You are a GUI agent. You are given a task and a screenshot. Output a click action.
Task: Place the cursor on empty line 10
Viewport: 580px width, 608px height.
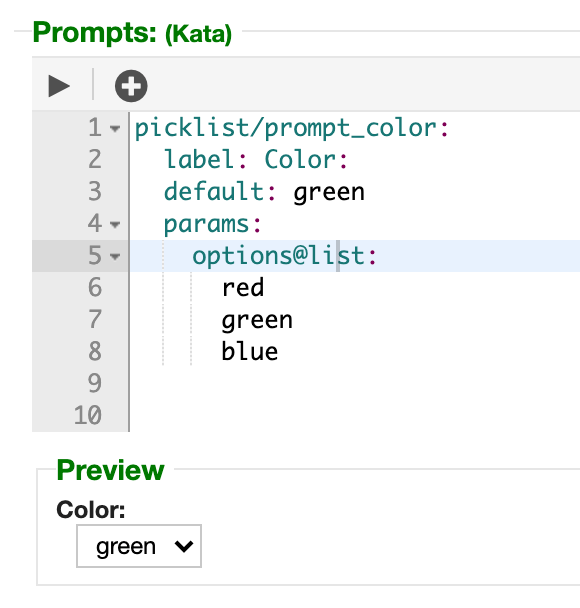pos(355,415)
